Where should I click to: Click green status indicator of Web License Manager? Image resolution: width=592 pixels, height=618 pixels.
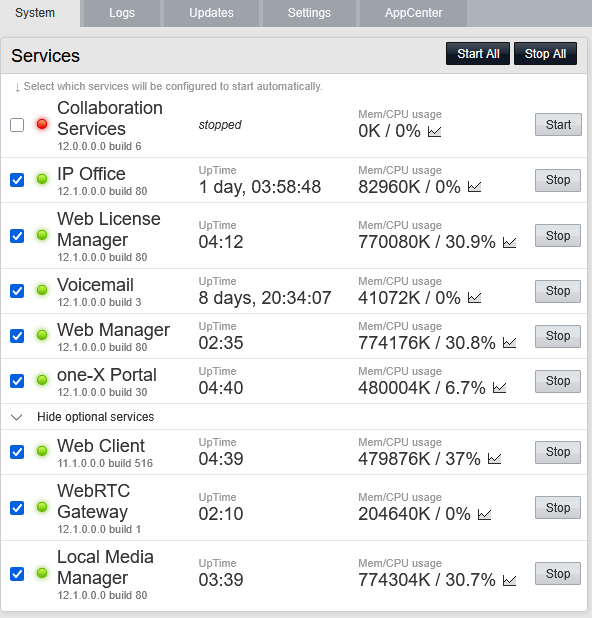tap(42, 235)
